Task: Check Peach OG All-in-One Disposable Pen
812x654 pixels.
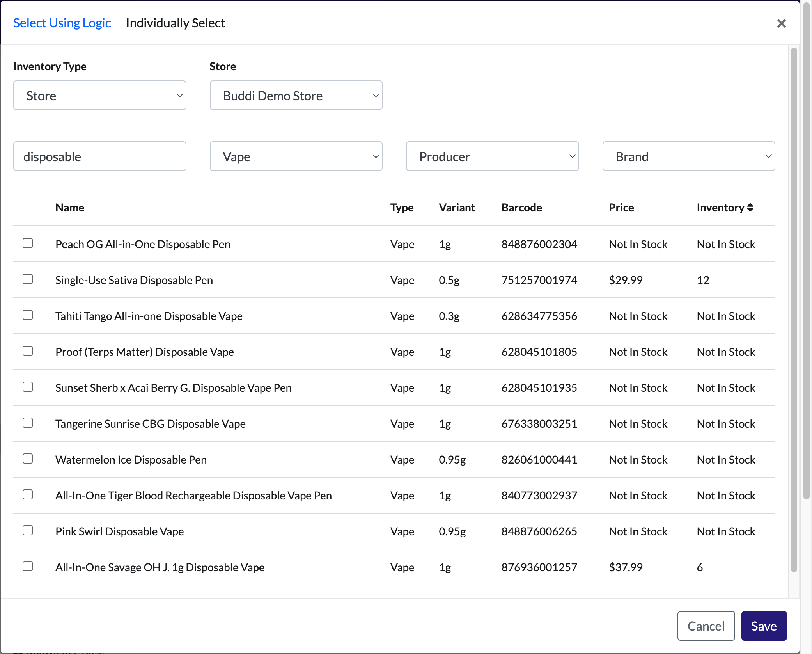Action: click(x=28, y=243)
